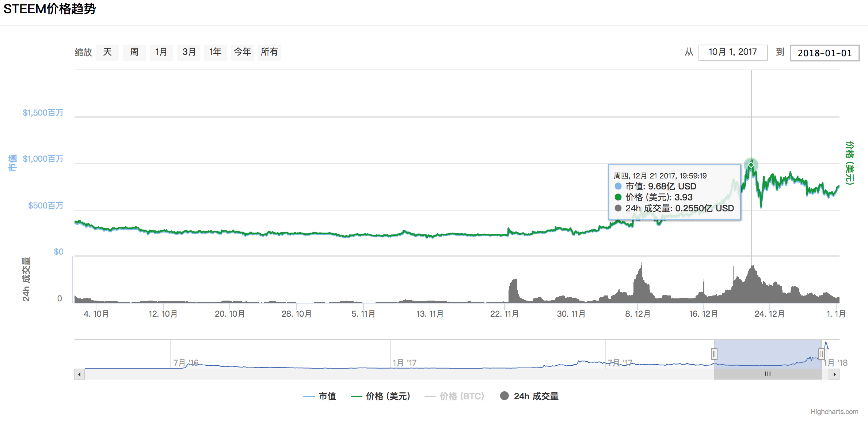Screen dimensions: 868x422
Task: Click the tooltip date 周四, 12月 21 2017
Action: point(660,176)
